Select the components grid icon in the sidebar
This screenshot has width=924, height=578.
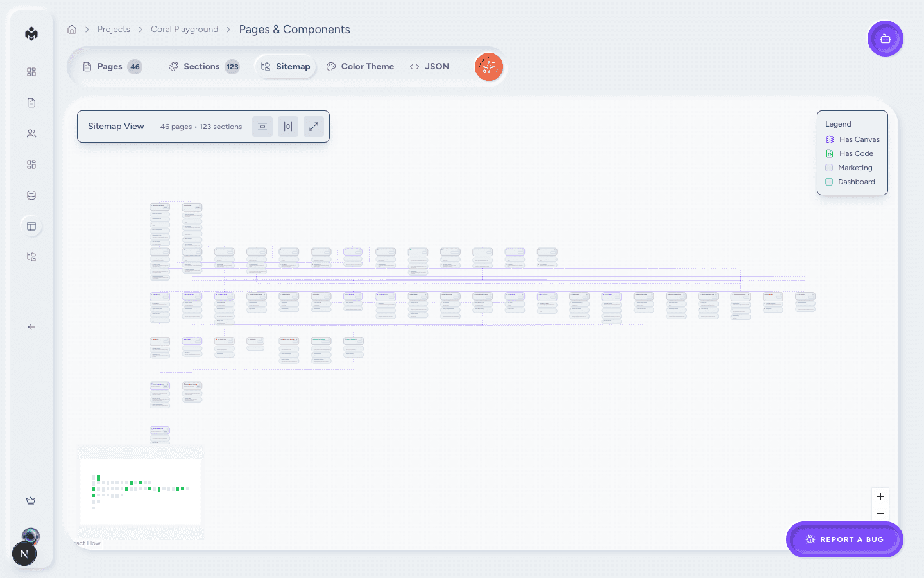pos(31,164)
